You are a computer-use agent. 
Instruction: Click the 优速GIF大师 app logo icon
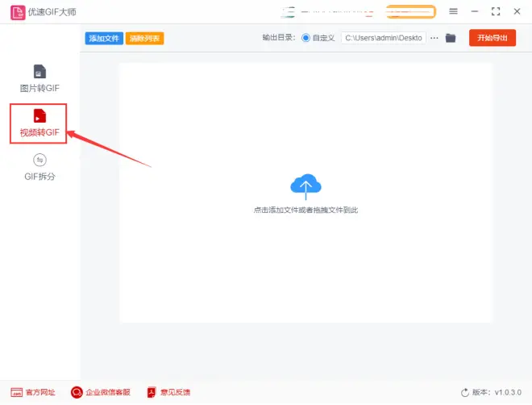(17, 12)
